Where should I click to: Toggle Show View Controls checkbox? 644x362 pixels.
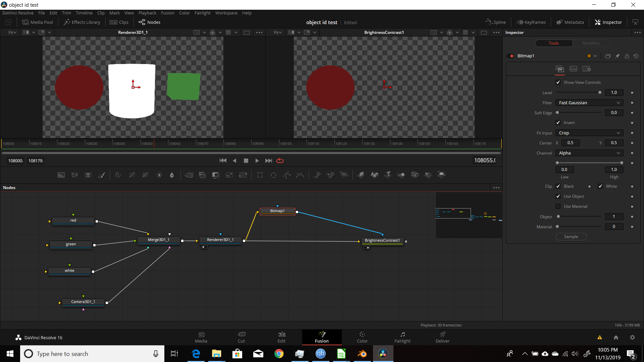(x=558, y=82)
